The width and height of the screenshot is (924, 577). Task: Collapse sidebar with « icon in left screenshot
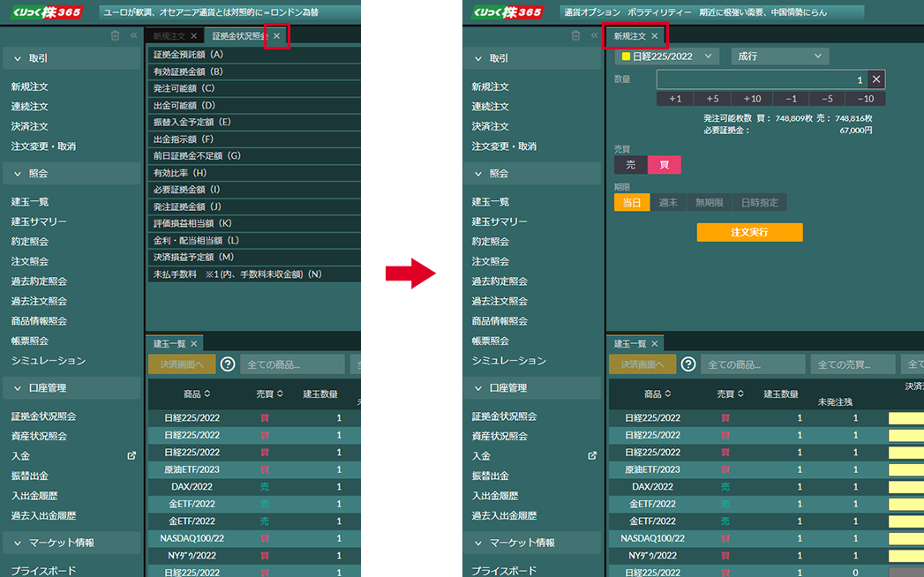134,36
